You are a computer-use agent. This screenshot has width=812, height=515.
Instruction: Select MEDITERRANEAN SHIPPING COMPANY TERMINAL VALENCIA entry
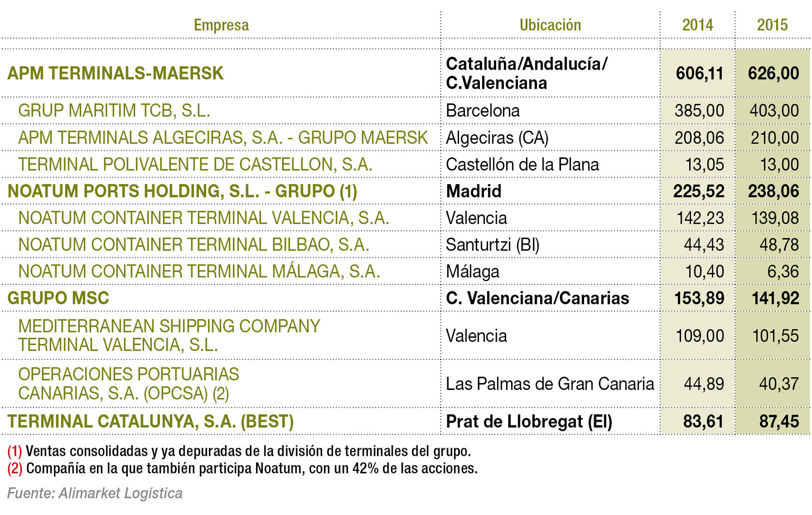[x=169, y=335]
